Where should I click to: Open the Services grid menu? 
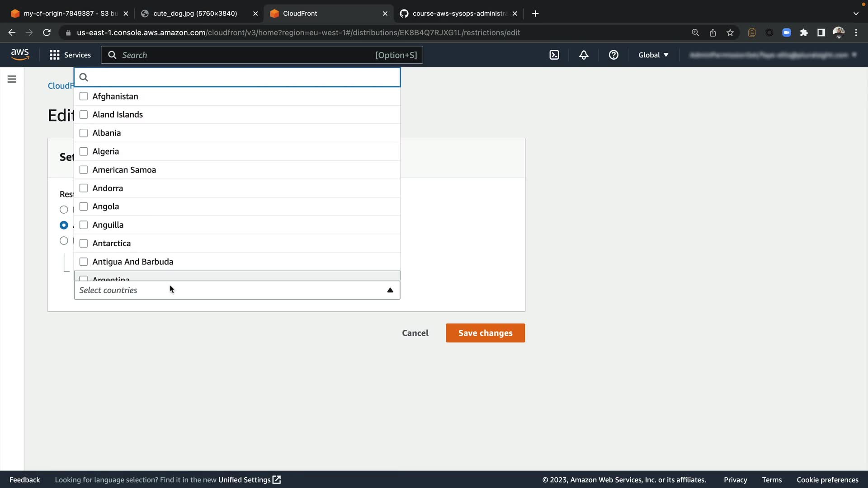click(70, 55)
